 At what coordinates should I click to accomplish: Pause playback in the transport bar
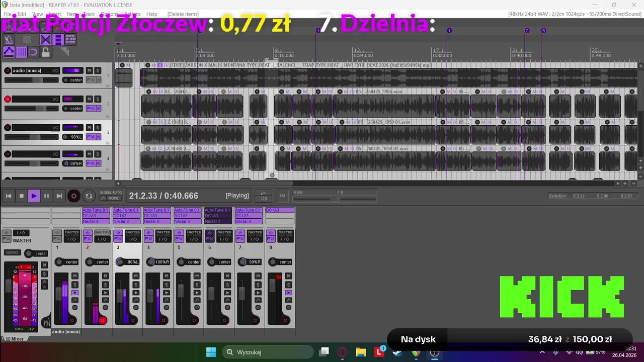(x=46, y=196)
